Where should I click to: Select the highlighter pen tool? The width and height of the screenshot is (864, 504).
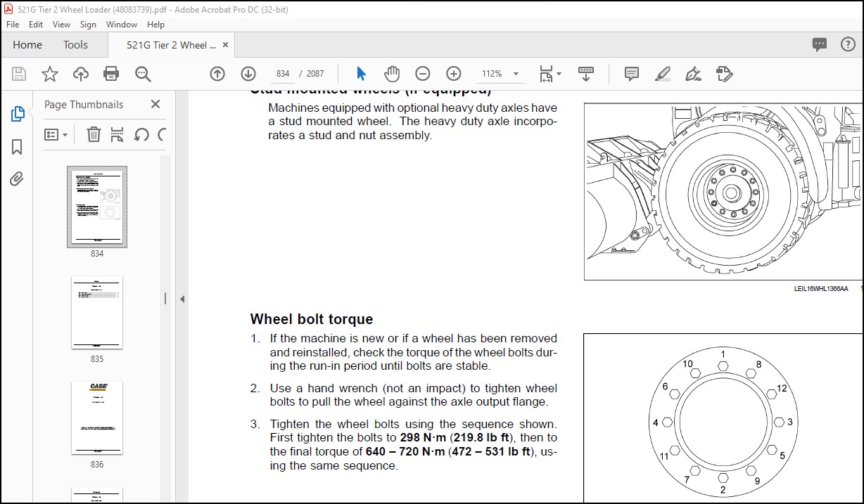pyautogui.click(x=662, y=74)
